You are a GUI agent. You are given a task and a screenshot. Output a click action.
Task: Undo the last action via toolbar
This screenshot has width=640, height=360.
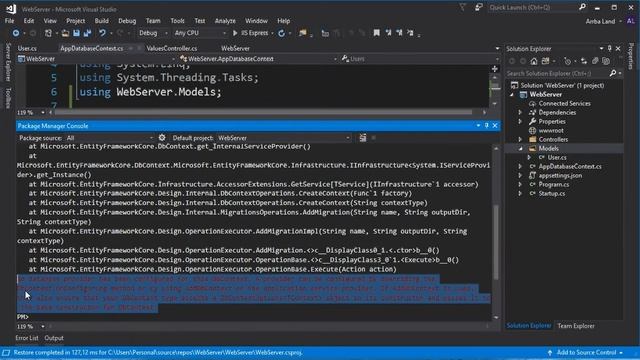[102, 33]
